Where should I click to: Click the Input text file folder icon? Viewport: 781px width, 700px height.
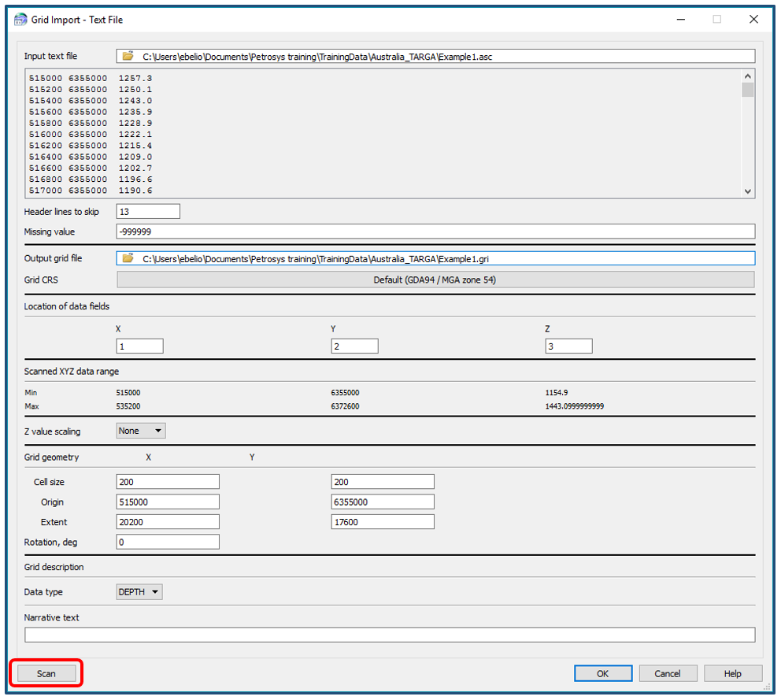click(128, 56)
